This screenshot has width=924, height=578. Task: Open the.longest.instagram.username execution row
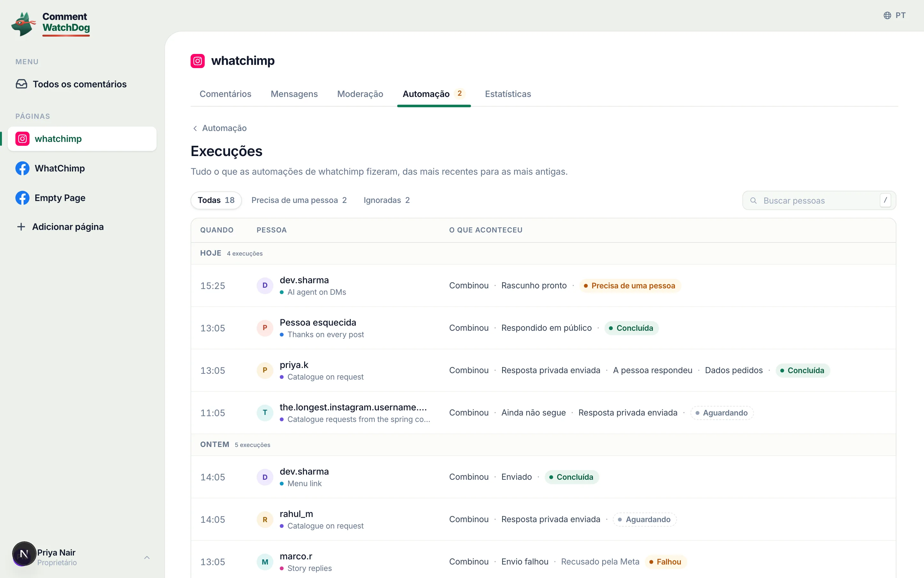[x=543, y=413]
